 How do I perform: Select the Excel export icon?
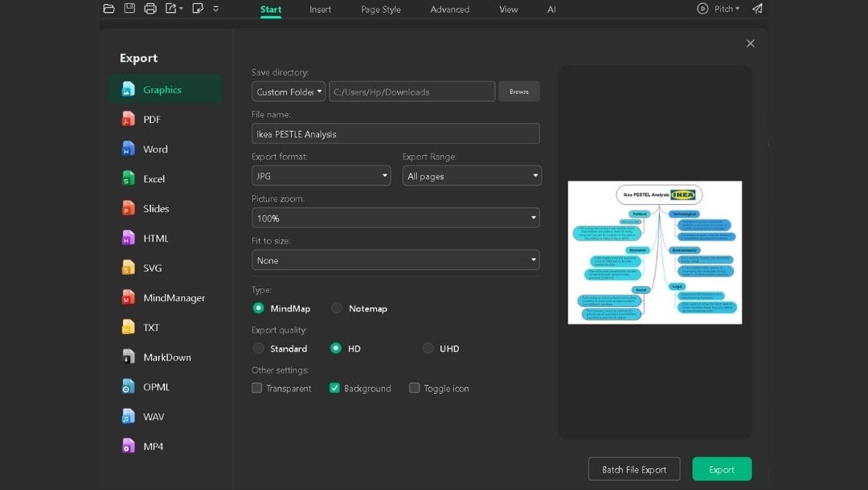click(128, 178)
